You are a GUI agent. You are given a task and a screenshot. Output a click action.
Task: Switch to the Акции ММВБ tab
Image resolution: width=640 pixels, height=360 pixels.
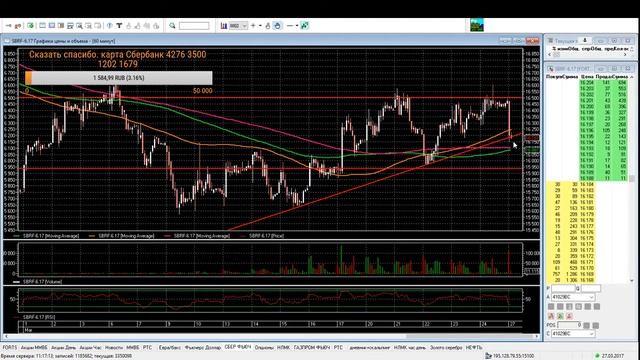click(34, 347)
